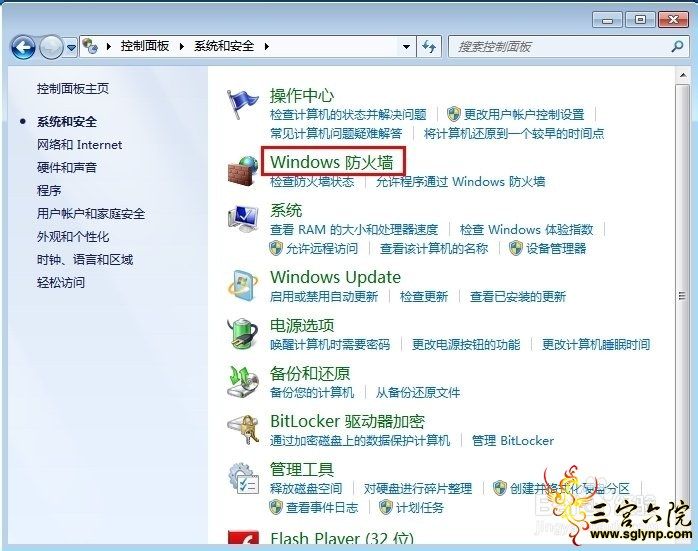Screen dimensions: 698x551
Task: Open 检查 Windows 体验指数
Action: pyautogui.click(x=526, y=230)
